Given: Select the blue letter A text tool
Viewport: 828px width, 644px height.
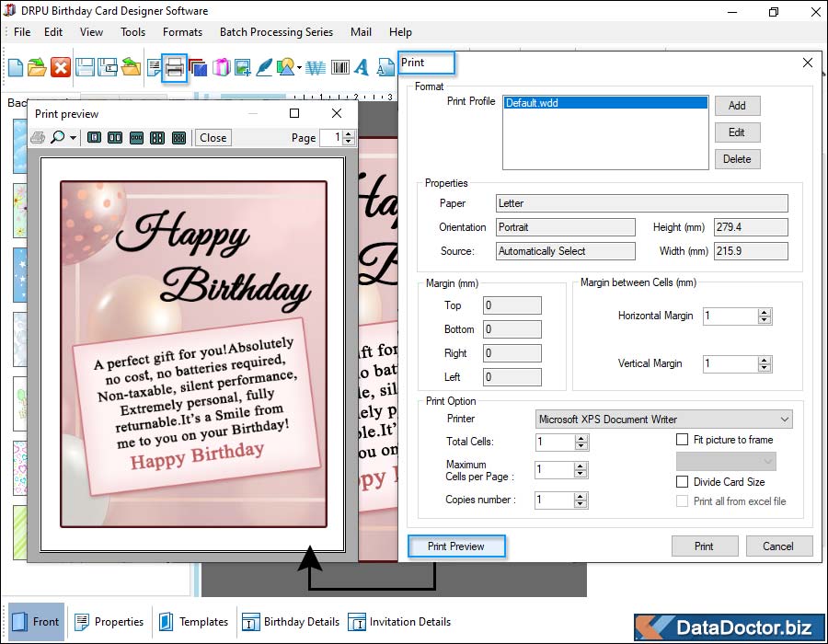Looking at the screenshot, I should [x=362, y=67].
